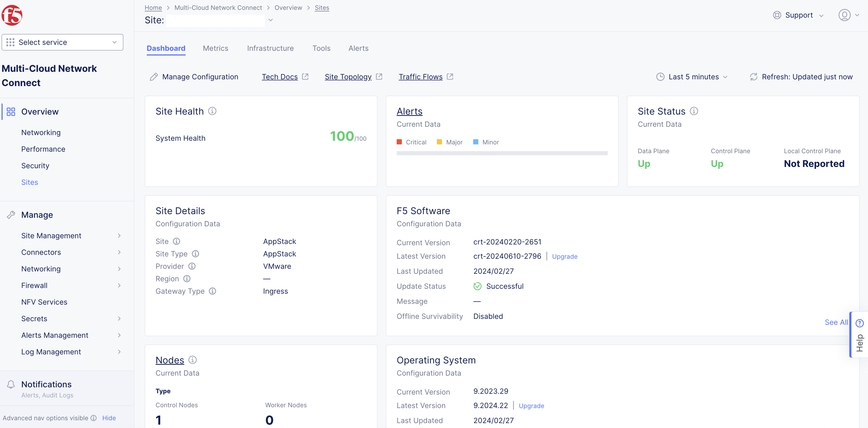Click the Overview grid icon in sidebar
Screen dimensions: 868x428
[11, 111]
